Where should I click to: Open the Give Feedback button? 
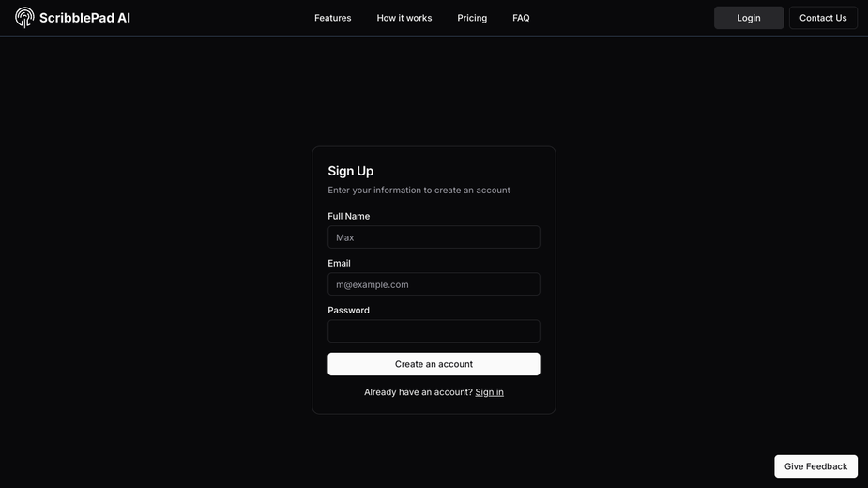(816, 466)
